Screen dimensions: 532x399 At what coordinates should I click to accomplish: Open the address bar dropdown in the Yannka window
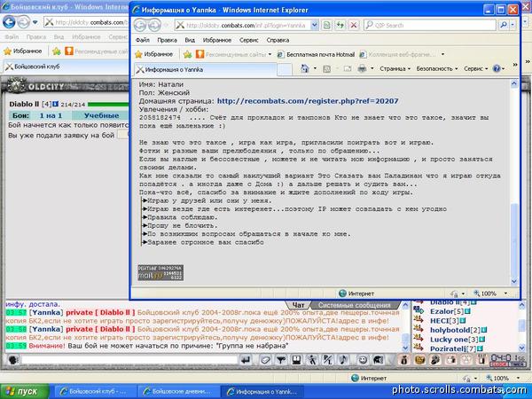click(314, 25)
